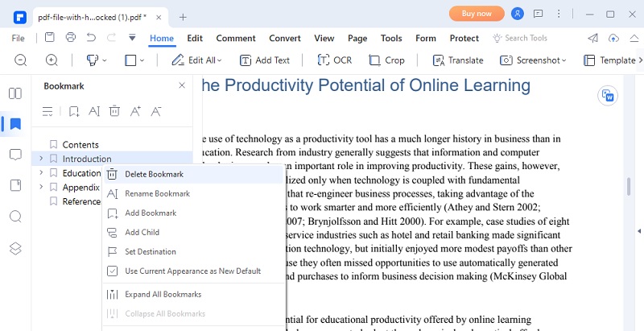Choose Expand All Bookmarks
The width and height of the screenshot is (644, 331).
pos(193,295)
